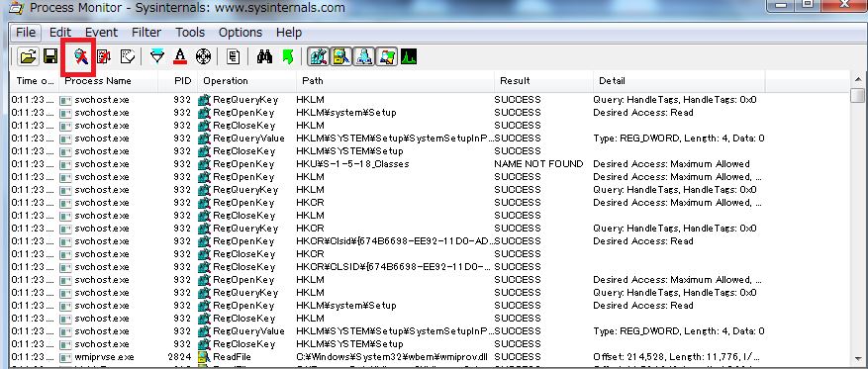Open the File menu
868x369 pixels.
[x=26, y=33]
